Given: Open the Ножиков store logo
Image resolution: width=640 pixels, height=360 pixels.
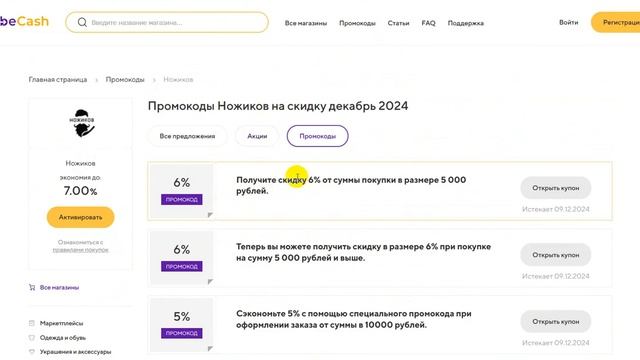Looking at the screenshot, I should coord(82,123).
